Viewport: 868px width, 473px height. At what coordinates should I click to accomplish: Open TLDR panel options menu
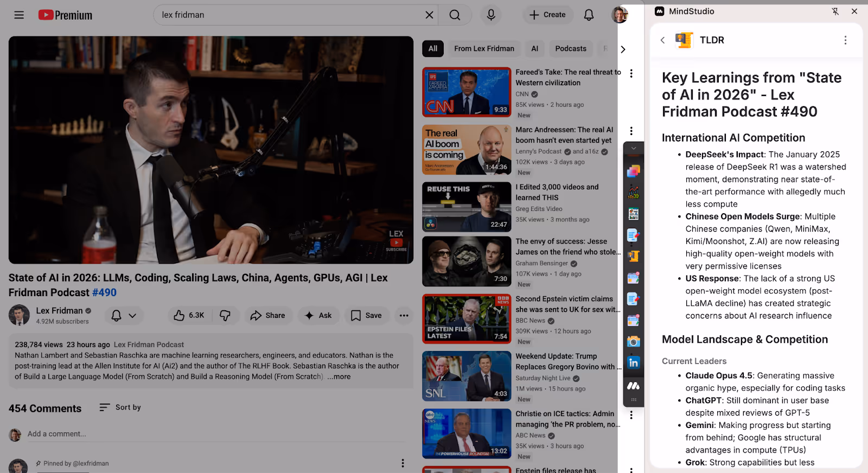click(845, 40)
